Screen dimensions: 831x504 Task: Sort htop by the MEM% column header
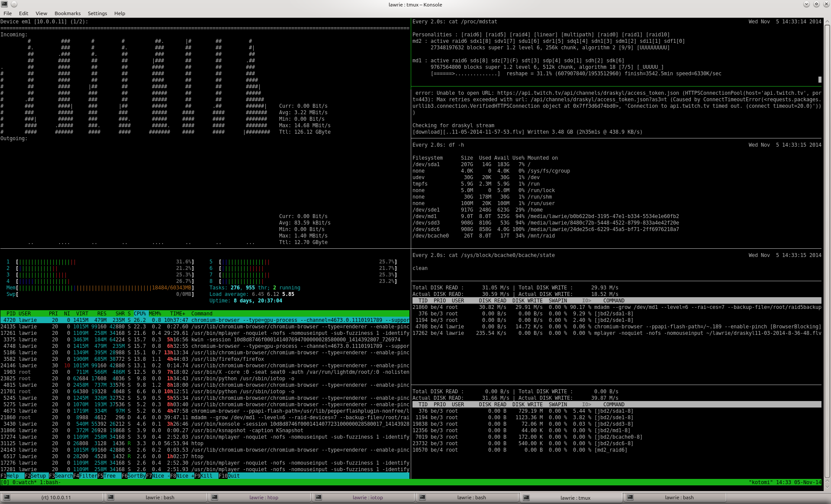pyautogui.click(x=155, y=314)
